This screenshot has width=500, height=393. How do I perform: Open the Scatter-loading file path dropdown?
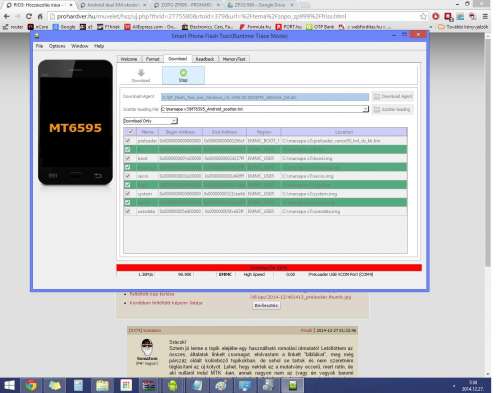[x=365, y=109]
